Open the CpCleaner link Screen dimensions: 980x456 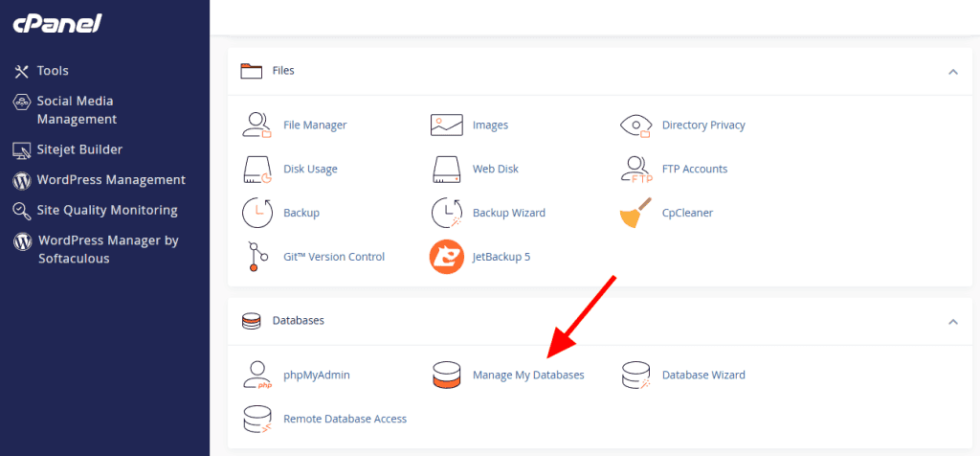click(687, 213)
